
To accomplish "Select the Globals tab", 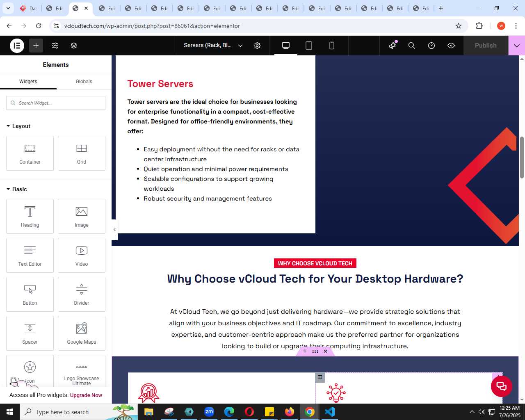I will [84, 82].
